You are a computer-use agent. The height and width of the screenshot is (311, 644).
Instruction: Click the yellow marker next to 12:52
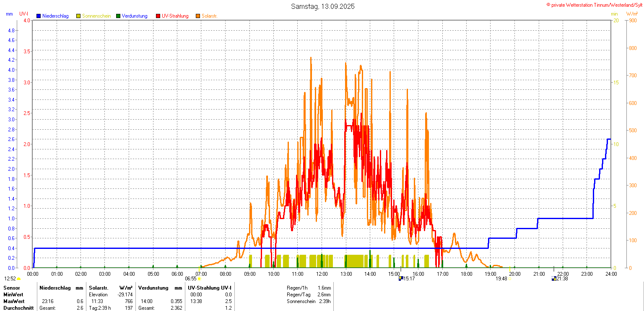point(19,278)
